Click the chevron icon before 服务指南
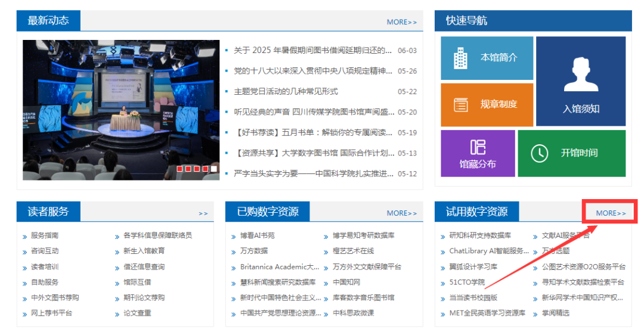The image size is (644, 332). point(24,236)
